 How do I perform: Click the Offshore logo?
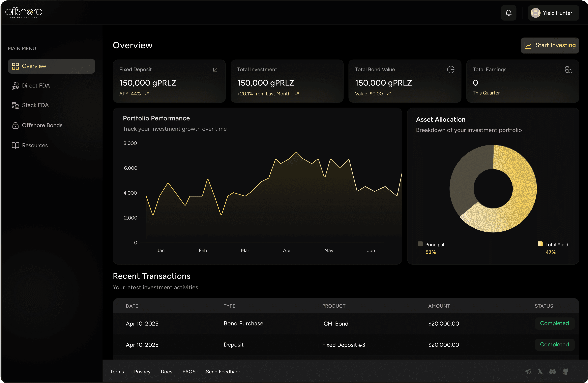click(x=24, y=13)
